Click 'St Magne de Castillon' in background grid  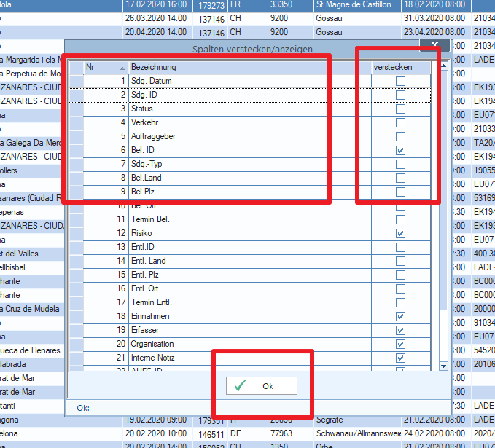[x=354, y=4]
